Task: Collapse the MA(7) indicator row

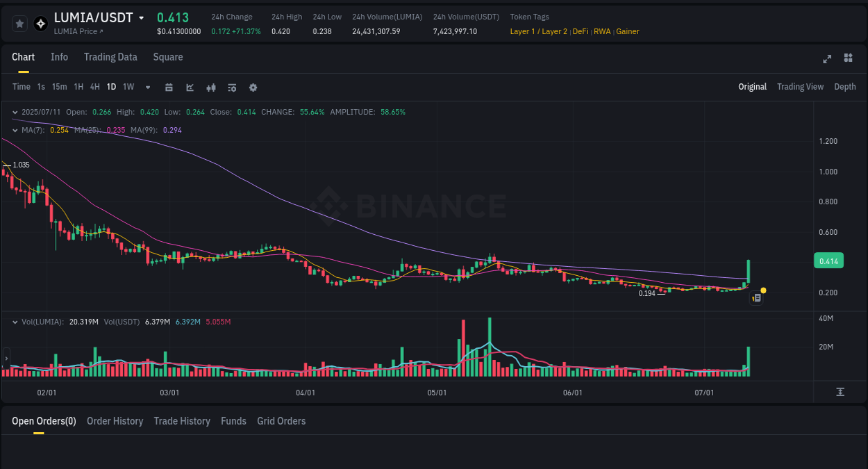Action: point(15,130)
